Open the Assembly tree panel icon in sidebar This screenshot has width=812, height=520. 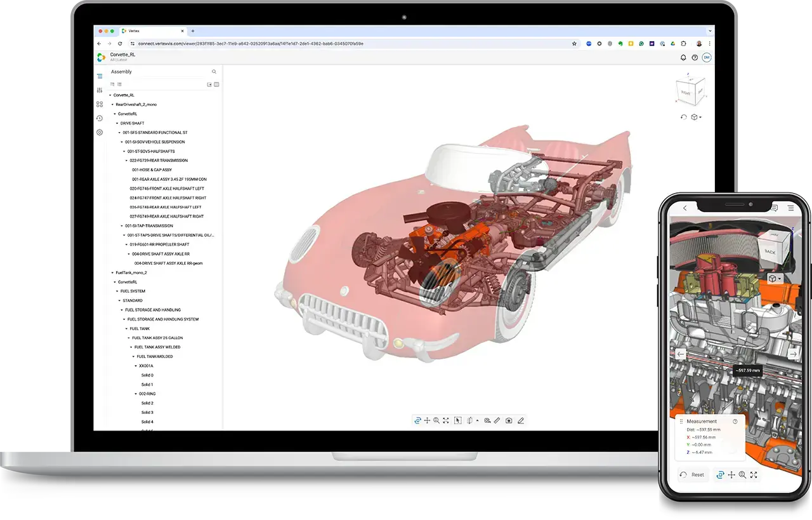tap(100, 76)
